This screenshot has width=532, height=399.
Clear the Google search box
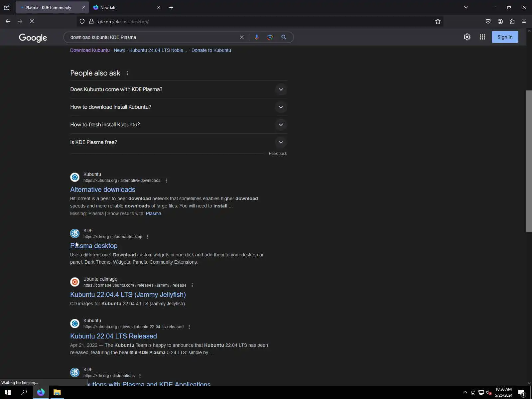pyautogui.click(x=242, y=37)
